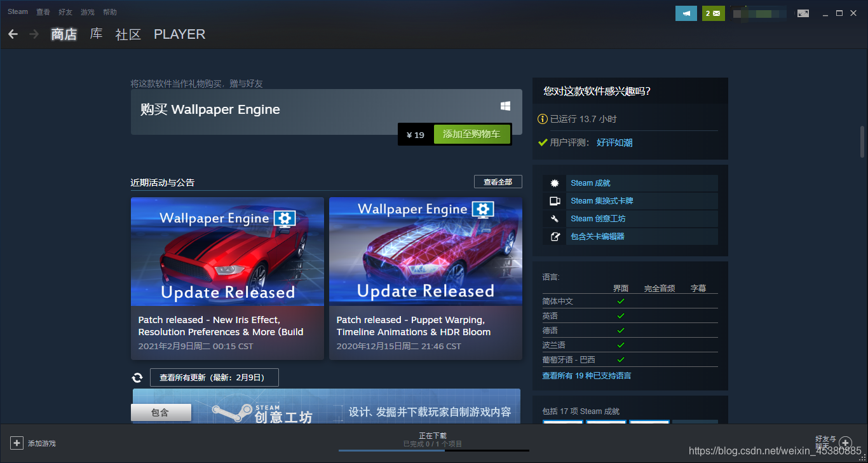Click the Windows platform logo
Viewport: 868px width, 463px height.
click(505, 106)
